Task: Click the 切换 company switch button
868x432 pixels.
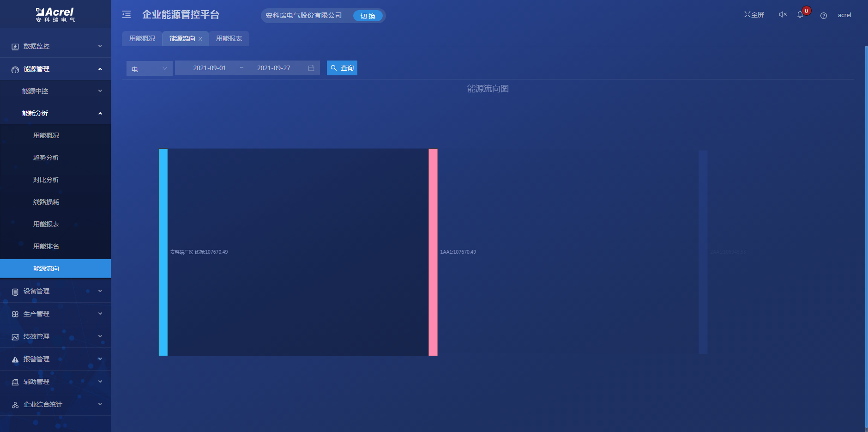Action: (368, 16)
